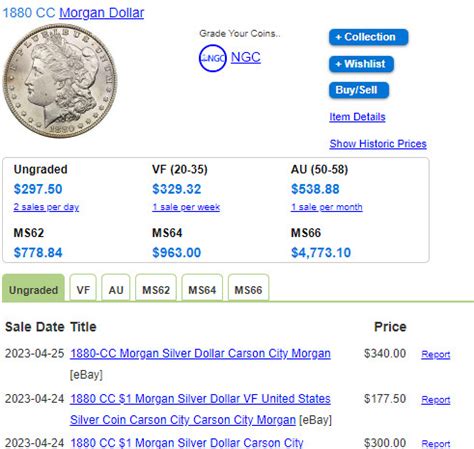Click the 'AU (50-58)' grade label
This screenshot has height=449, width=474.
click(x=319, y=169)
